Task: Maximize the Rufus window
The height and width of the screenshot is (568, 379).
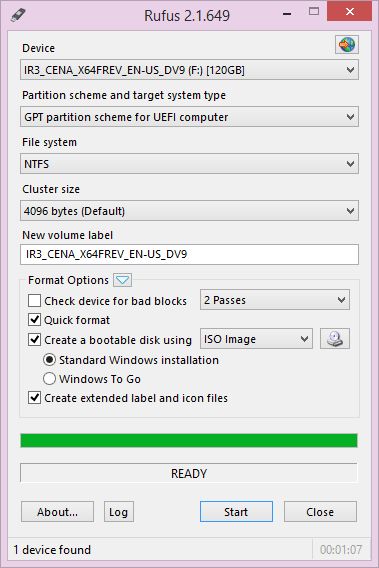Action: click(x=314, y=12)
